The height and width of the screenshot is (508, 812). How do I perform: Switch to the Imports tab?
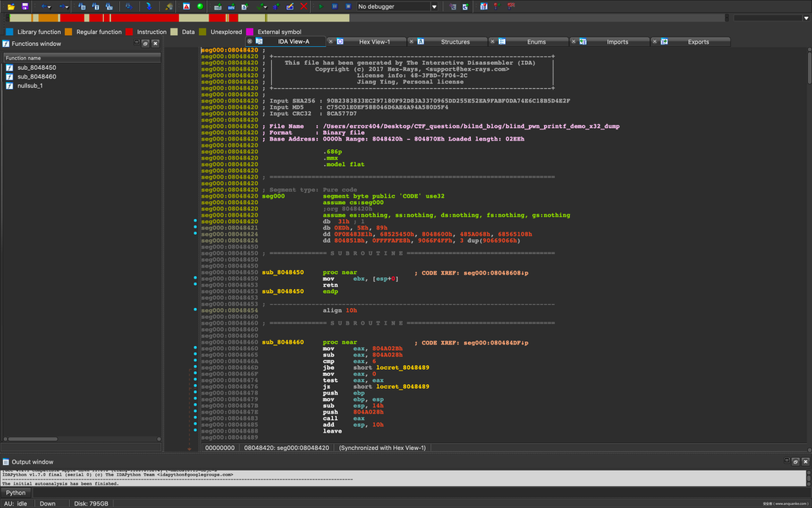[x=617, y=42]
